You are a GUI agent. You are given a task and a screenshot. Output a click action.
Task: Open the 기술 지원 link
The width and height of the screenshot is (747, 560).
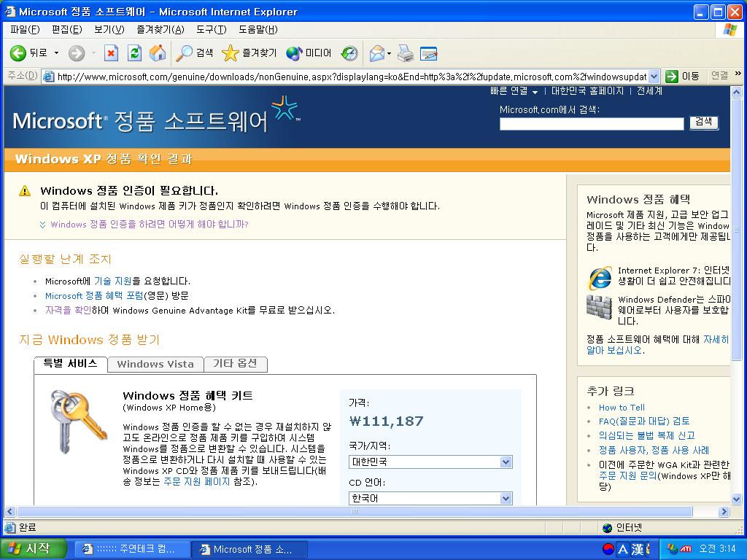[x=113, y=281]
